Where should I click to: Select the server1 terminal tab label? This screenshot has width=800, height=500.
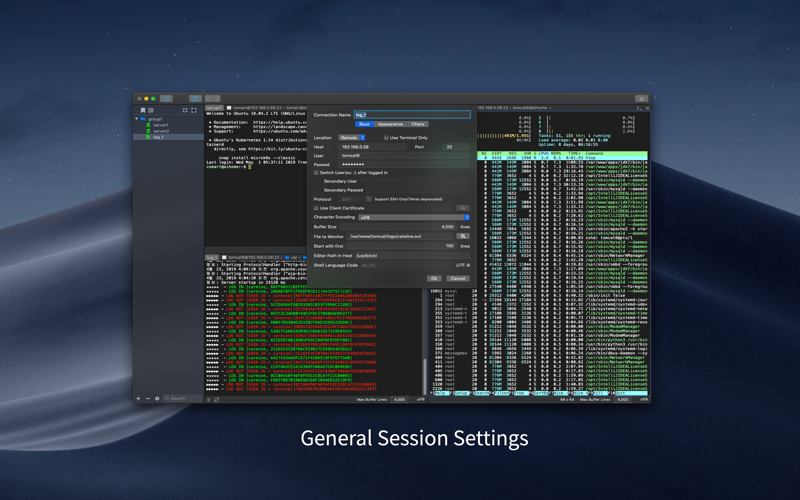[214, 108]
